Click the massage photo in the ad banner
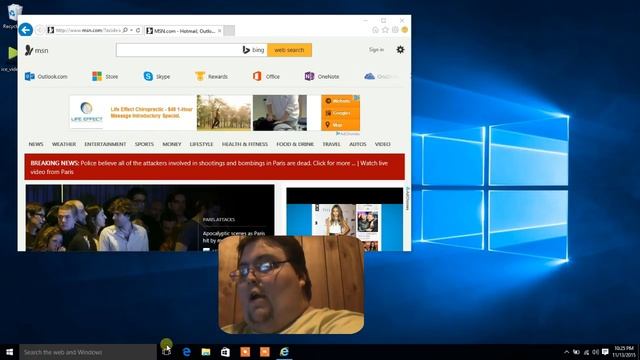The height and width of the screenshot is (360, 640). click(280, 113)
